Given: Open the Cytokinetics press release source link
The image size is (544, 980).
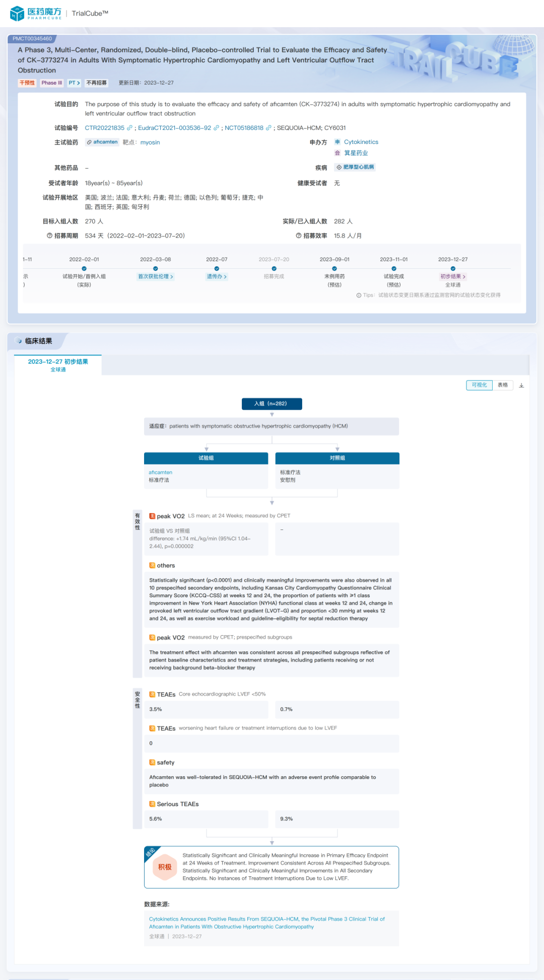Looking at the screenshot, I should 266,923.
